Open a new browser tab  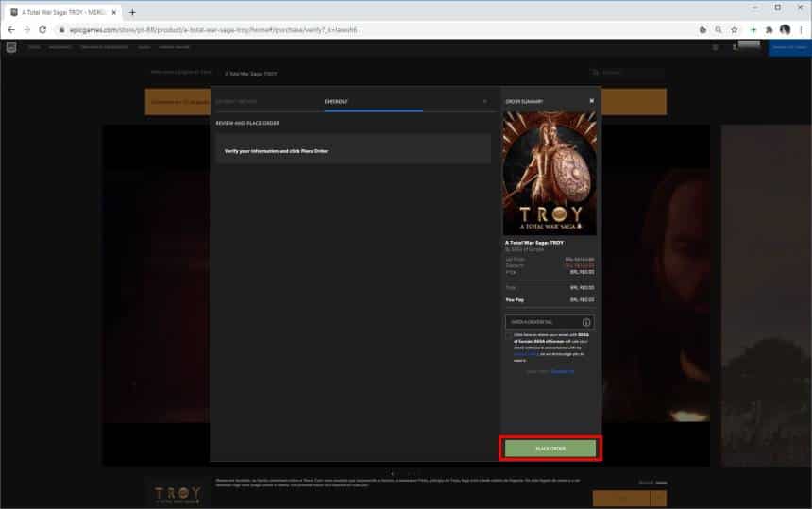(x=132, y=12)
